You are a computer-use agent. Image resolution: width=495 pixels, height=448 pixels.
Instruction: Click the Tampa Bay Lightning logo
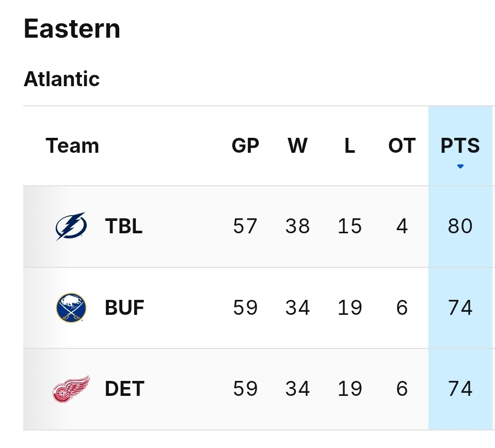coord(71,226)
